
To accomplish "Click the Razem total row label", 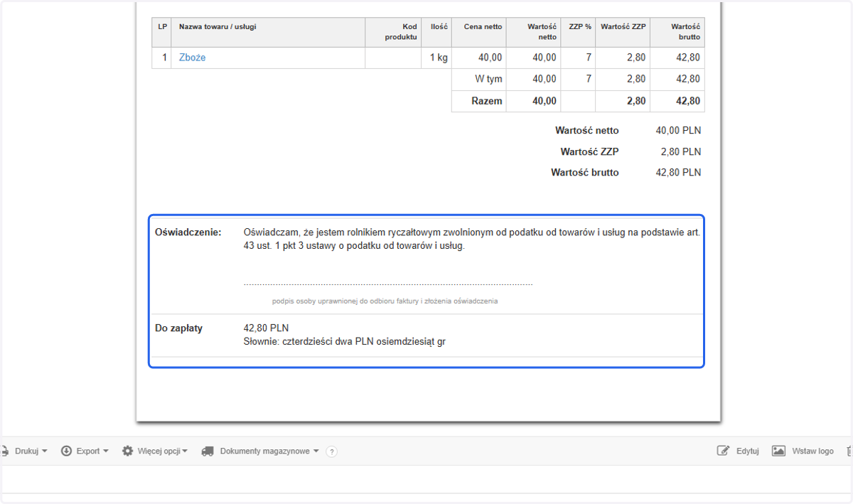I will click(x=487, y=101).
